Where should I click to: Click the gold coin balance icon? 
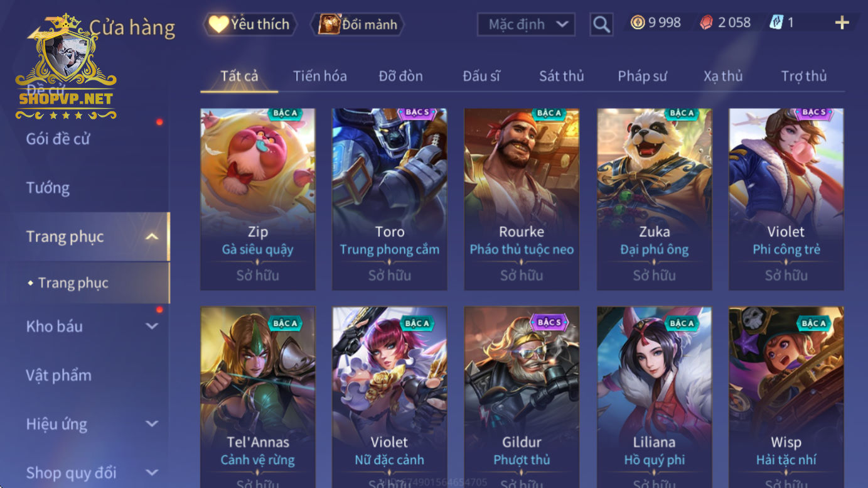click(638, 23)
